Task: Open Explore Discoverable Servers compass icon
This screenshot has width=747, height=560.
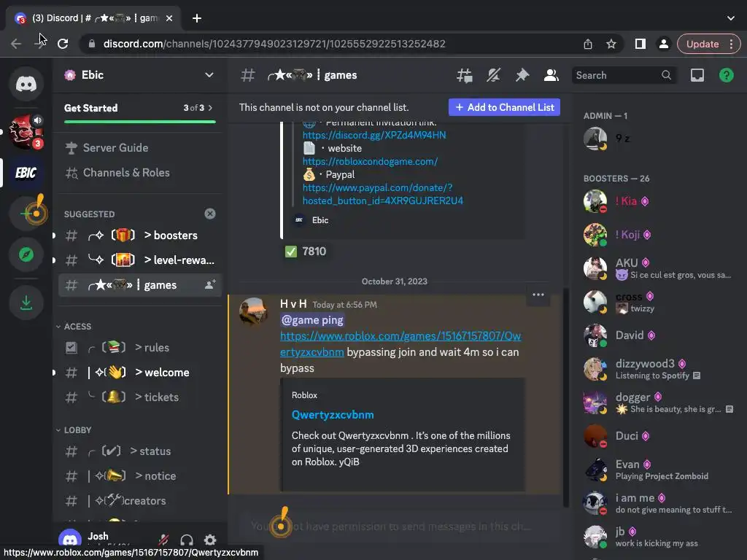Action: click(x=26, y=254)
